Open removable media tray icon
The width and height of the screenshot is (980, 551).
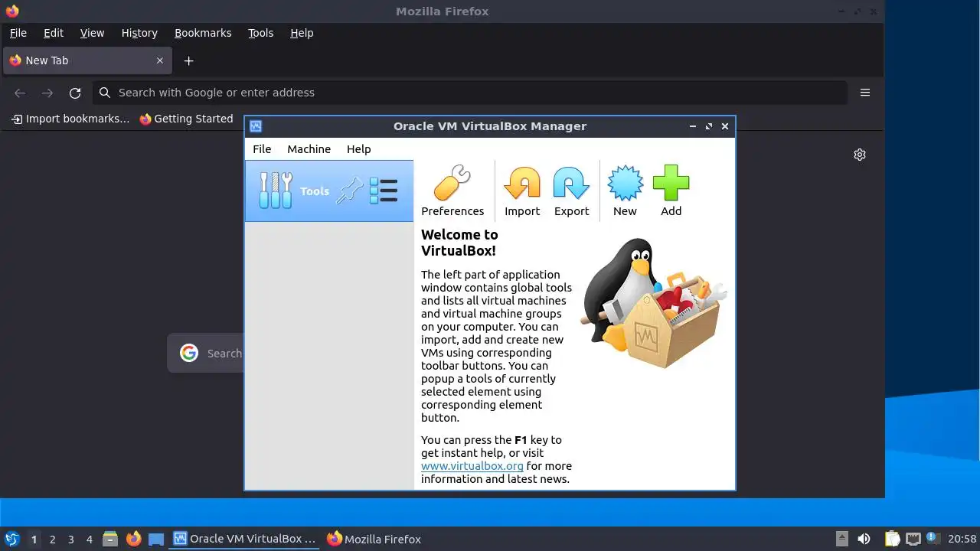(841, 539)
